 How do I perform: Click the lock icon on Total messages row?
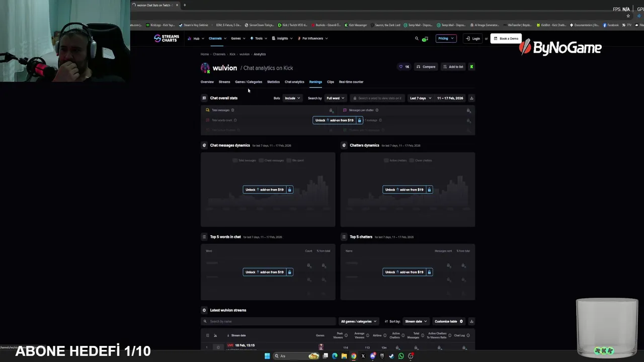[x=331, y=110]
